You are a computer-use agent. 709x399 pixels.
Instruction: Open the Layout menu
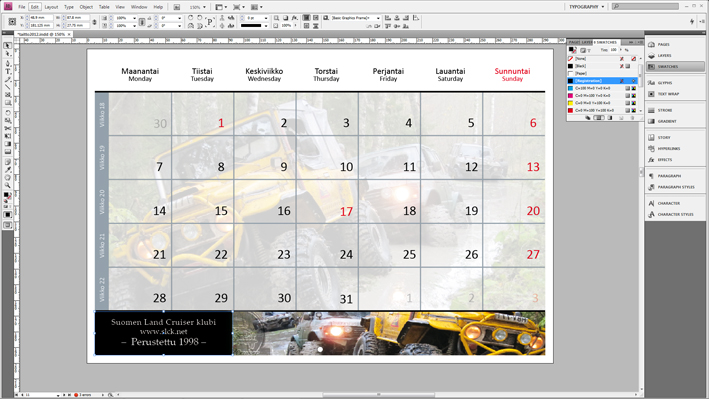pyautogui.click(x=51, y=7)
